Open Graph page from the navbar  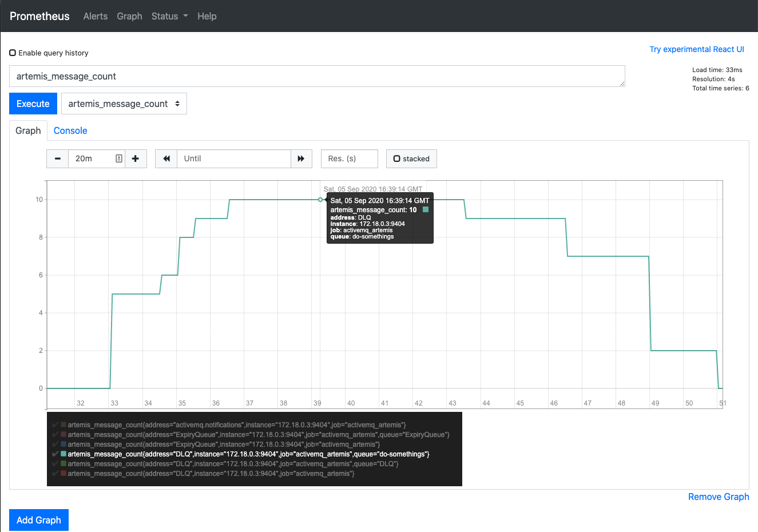129,16
